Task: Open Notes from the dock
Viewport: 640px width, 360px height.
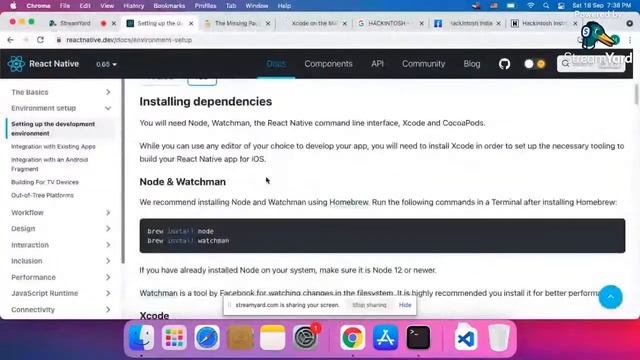Action: point(273,338)
